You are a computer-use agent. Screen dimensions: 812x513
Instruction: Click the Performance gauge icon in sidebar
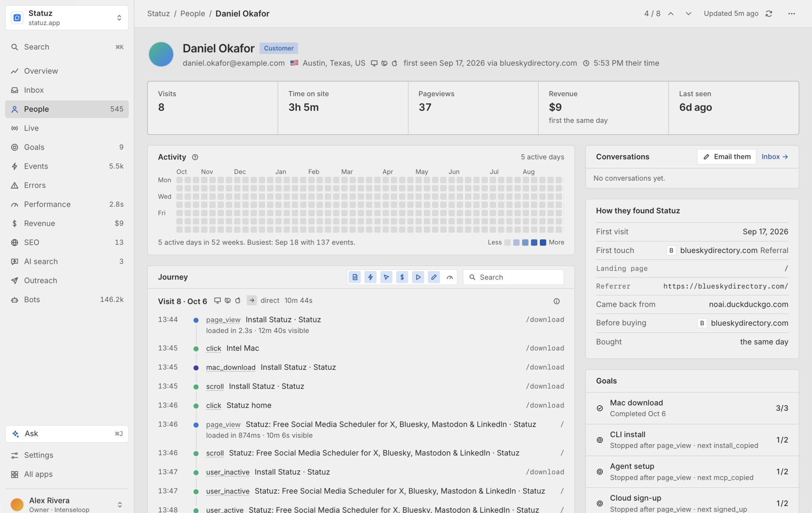click(x=14, y=205)
